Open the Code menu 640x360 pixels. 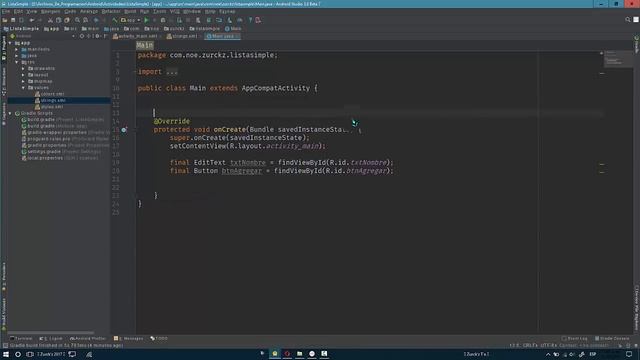coord(70,11)
